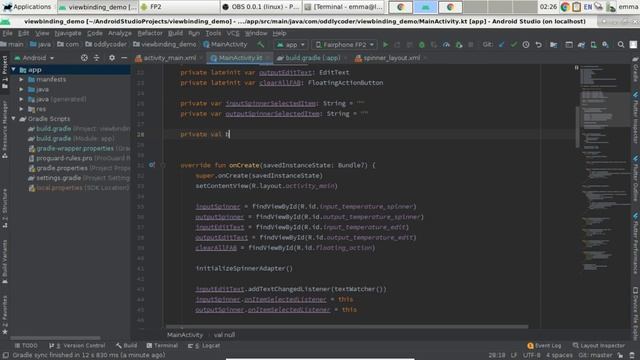
Task: Click the AVD Manager phone icon
Action: 593,44
